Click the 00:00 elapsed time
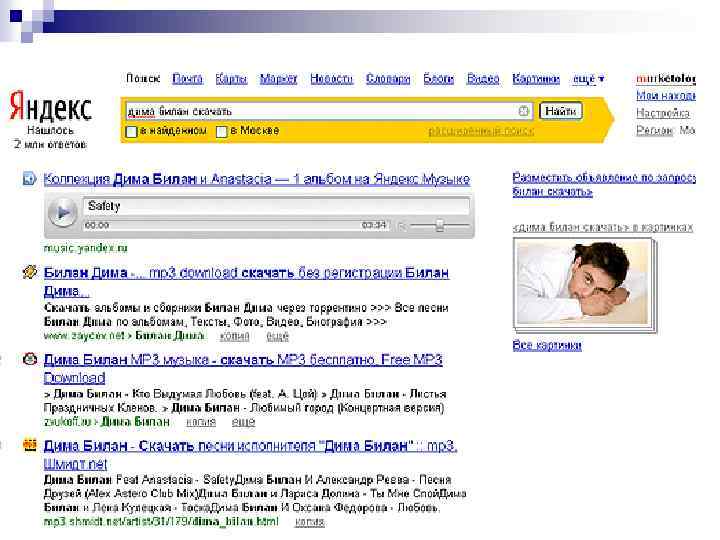Viewport: 720px width, 540px height. [x=97, y=225]
